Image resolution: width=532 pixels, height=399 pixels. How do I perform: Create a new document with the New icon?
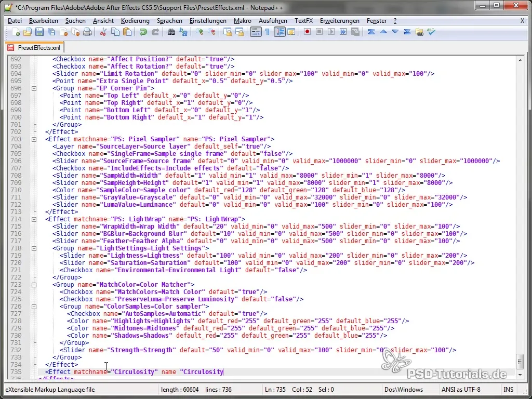16,32
